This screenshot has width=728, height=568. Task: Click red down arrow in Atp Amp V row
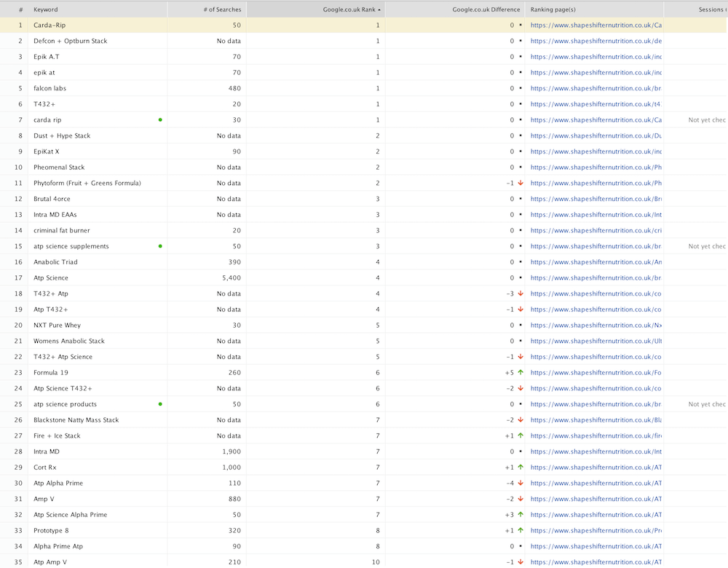click(521, 562)
